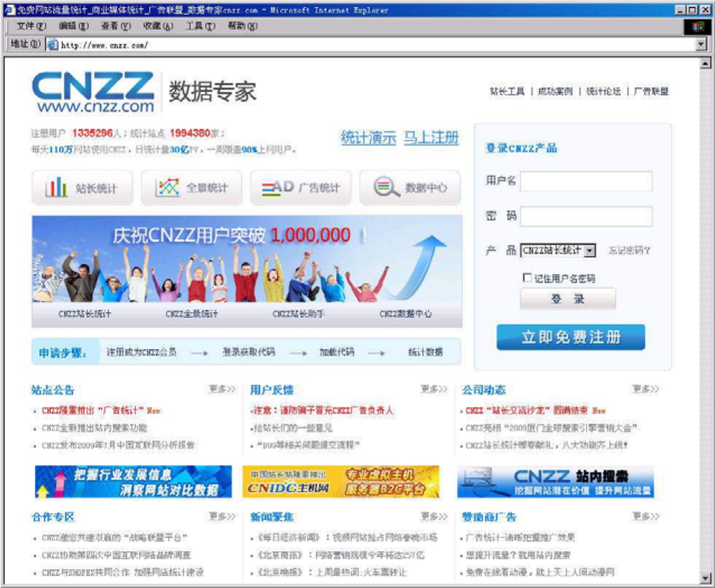Select CNZZ站长助手 tab under banner
The height and width of the screenshot is (588, 715).
point(298,314)
